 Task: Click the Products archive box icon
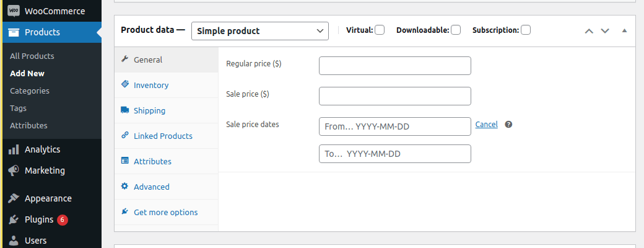(14, 32)
